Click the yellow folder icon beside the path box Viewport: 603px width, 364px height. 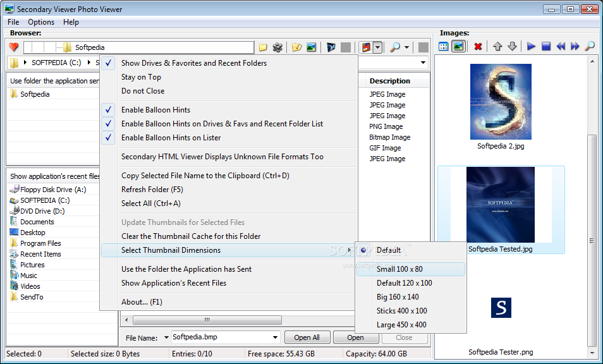click(263, 47)
